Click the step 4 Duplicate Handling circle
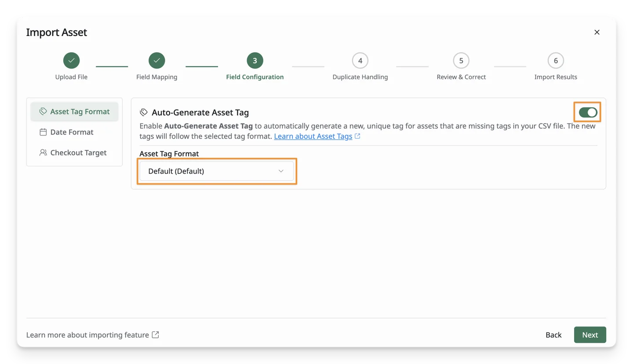The width and height of the screenshot is (633, 364). tap(360, 61)
